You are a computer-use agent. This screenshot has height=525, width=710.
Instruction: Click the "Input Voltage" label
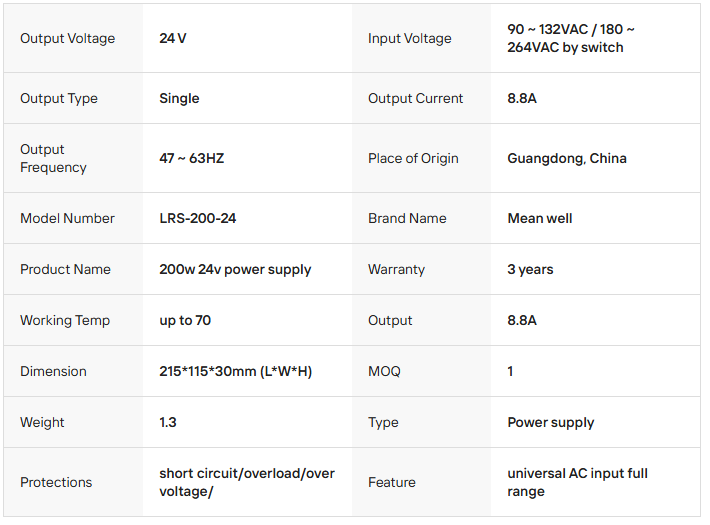coord(409,39)
